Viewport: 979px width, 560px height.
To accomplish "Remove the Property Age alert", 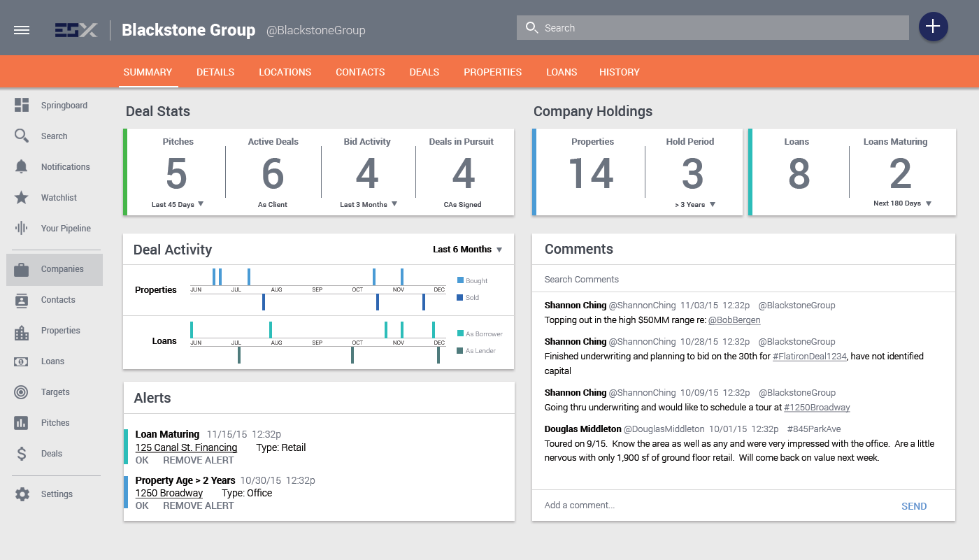I will click(x=199, y=505).
